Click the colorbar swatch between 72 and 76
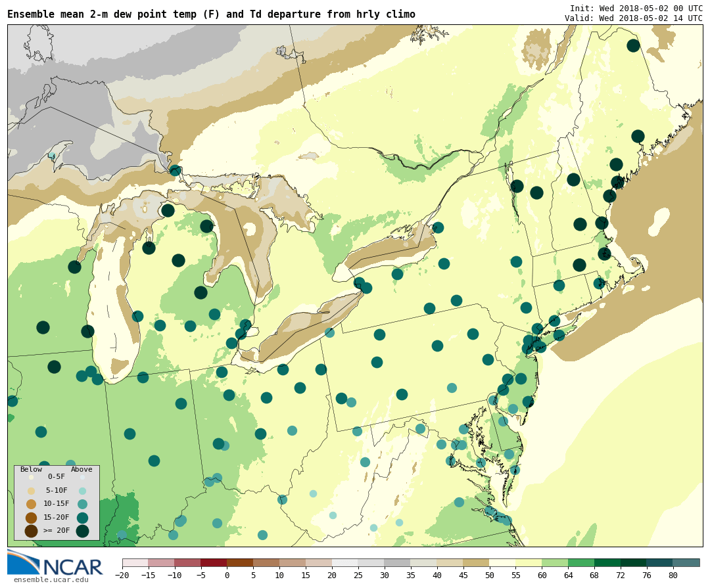 pyautogui.click(x=634, y=562)
